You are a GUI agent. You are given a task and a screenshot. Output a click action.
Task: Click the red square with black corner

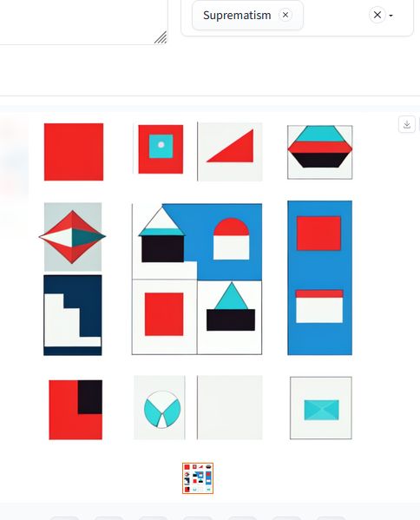pos(75,410)
